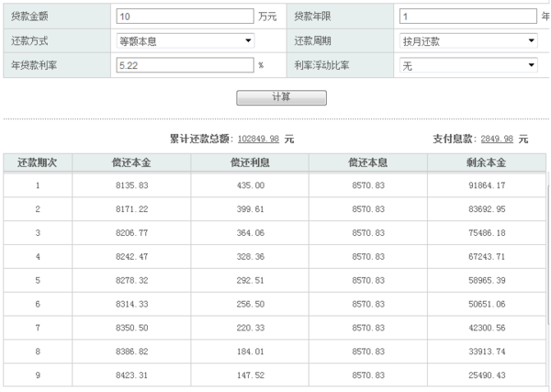Viewport: 551px width, 392px height.
Task: Expand the 还款周期 dropdown
Action: [468, 41]
